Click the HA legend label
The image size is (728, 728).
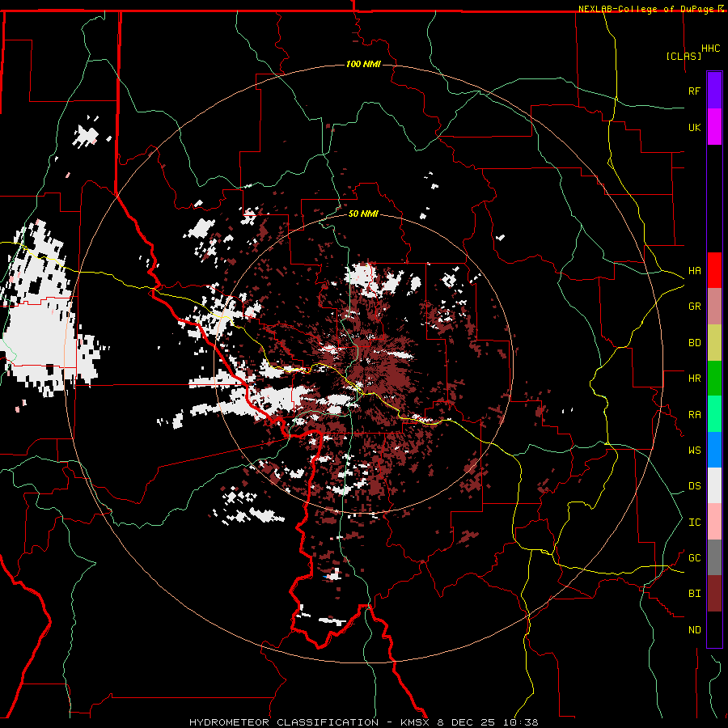694,270
